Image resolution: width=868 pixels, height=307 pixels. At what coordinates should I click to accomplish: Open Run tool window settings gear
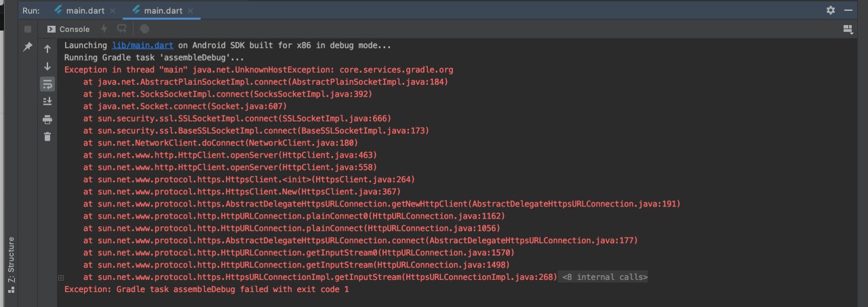831,10
